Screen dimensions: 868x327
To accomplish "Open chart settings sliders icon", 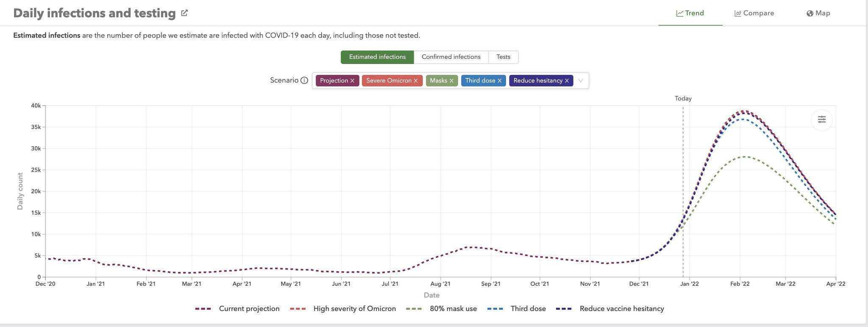I will [821, 119].
